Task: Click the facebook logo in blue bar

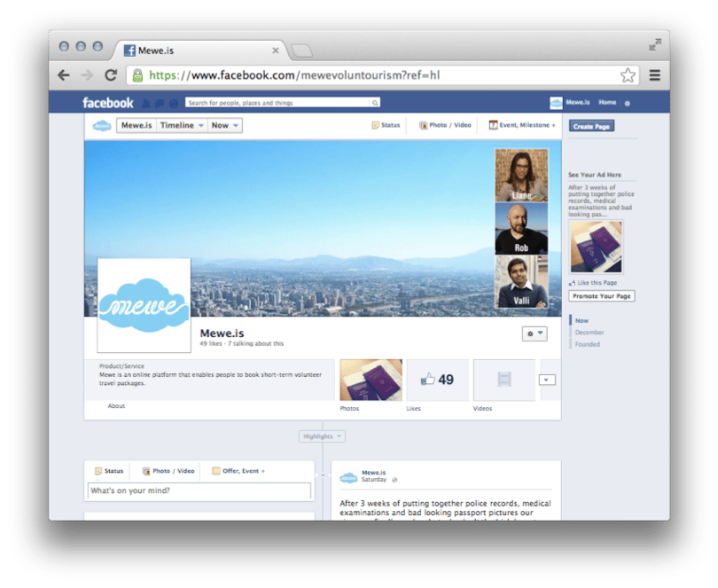Action: click(x=108, y=103)
